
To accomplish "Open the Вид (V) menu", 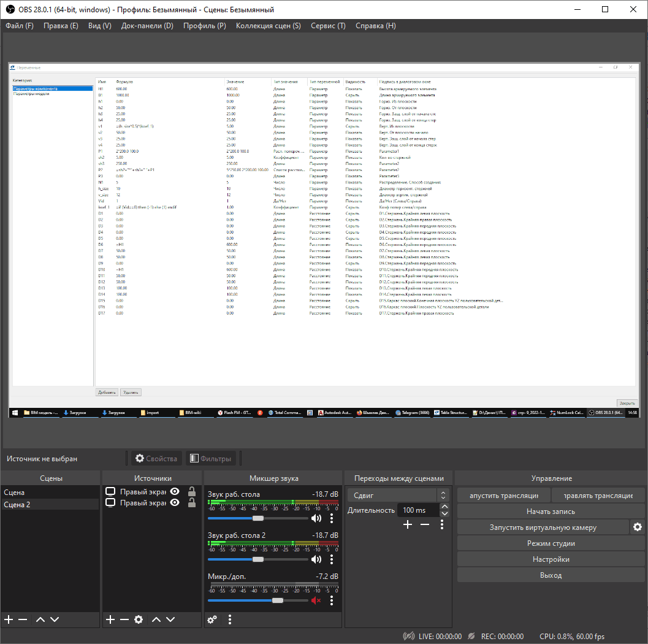I will (x=99, y=26).
